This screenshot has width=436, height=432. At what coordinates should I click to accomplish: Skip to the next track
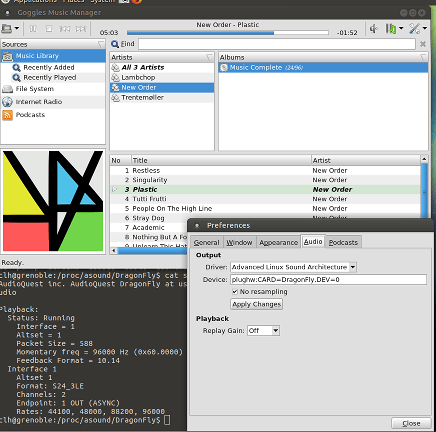81,29
